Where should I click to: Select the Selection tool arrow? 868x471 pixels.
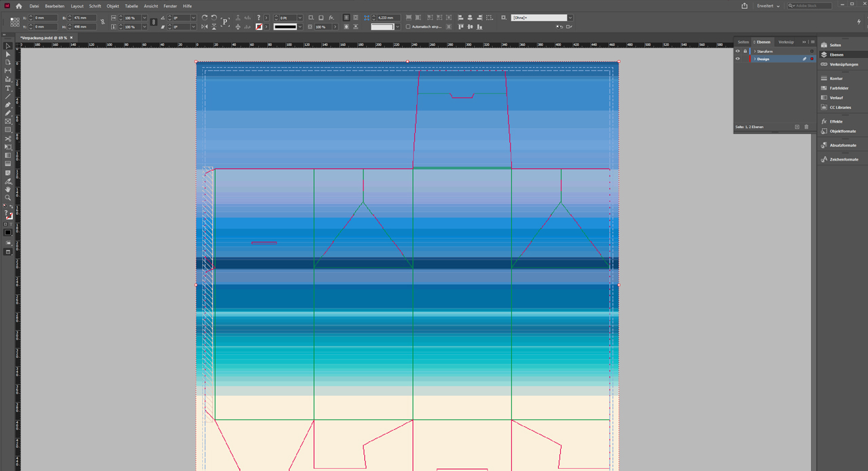(8, 46)
